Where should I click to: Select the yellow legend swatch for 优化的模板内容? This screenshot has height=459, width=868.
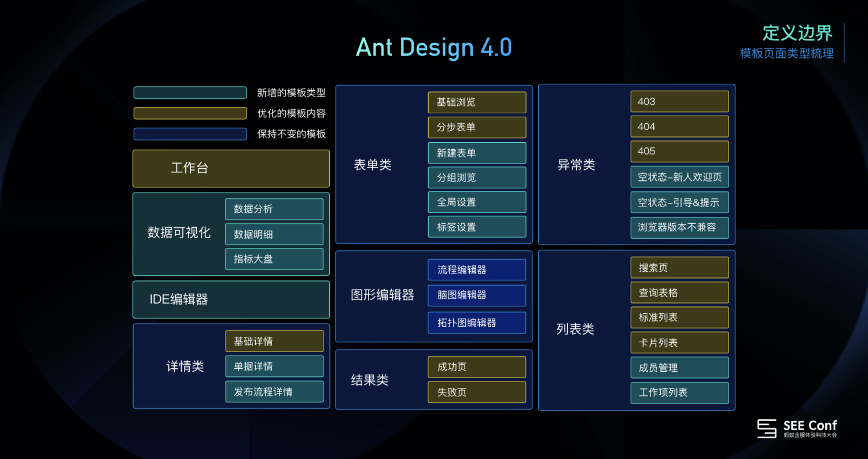coord(190,113)
